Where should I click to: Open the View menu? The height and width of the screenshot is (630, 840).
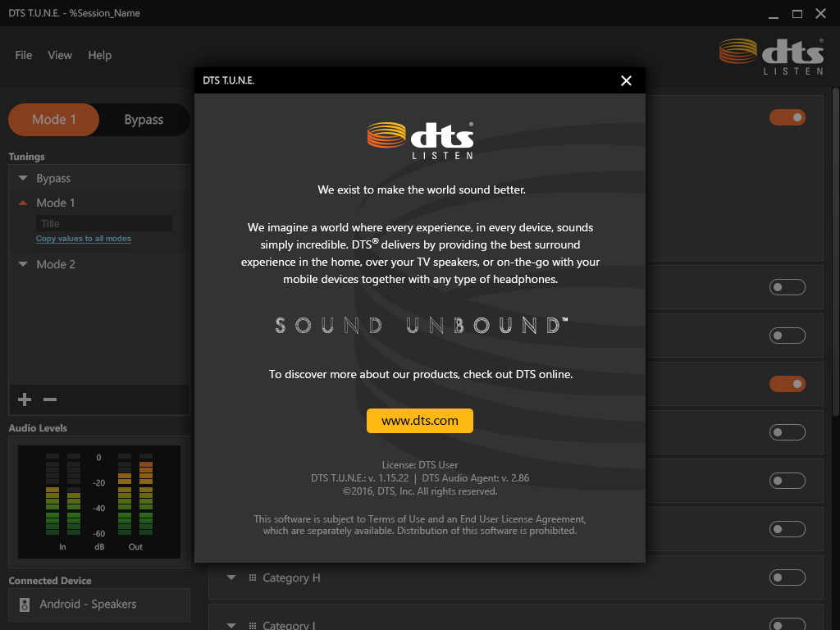coord(59,55)
